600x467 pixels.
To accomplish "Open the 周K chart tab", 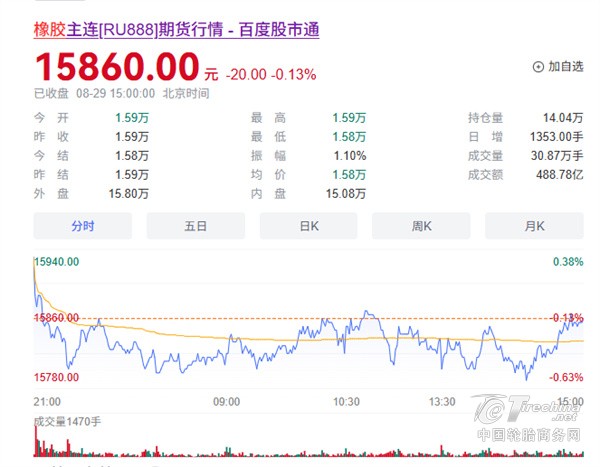I will pyautogui.click(x=421, y=226).
